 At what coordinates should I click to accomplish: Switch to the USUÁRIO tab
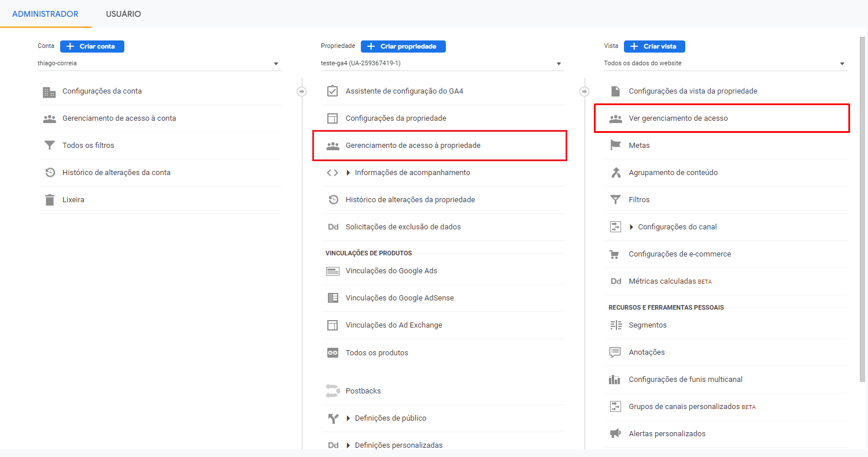123,14
